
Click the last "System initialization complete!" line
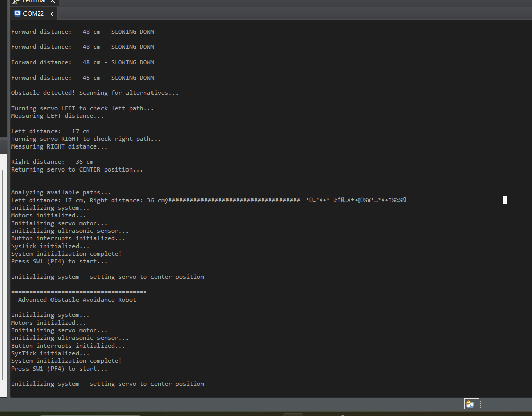tap(66, 361)
